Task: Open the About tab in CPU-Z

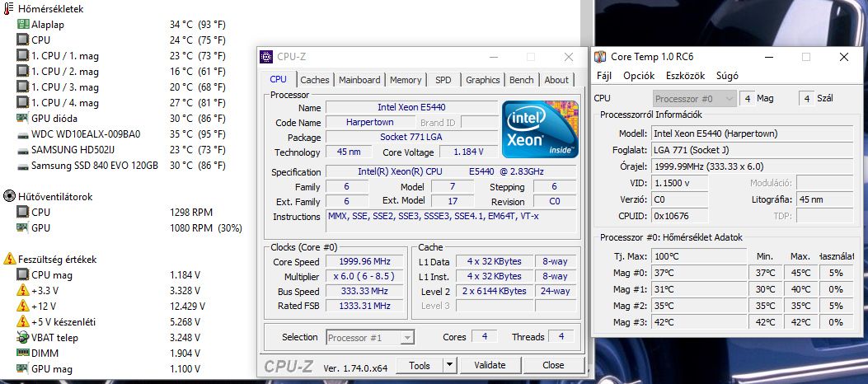Action: (556, 80)
